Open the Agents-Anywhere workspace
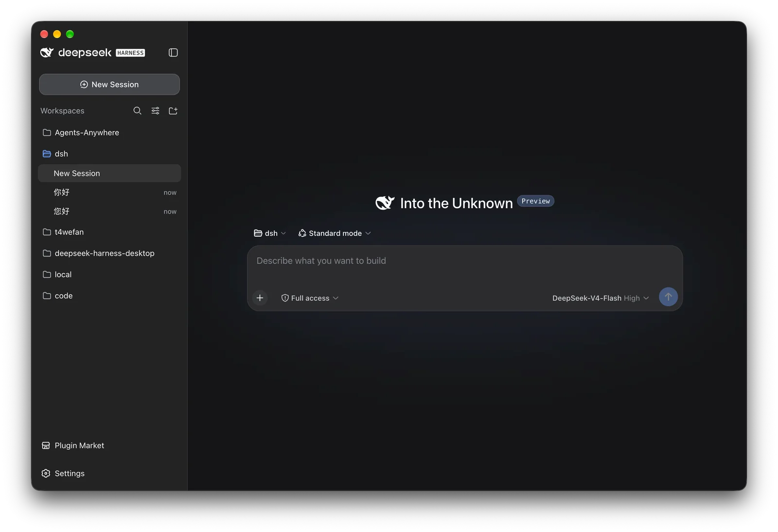 pos(109,132)
